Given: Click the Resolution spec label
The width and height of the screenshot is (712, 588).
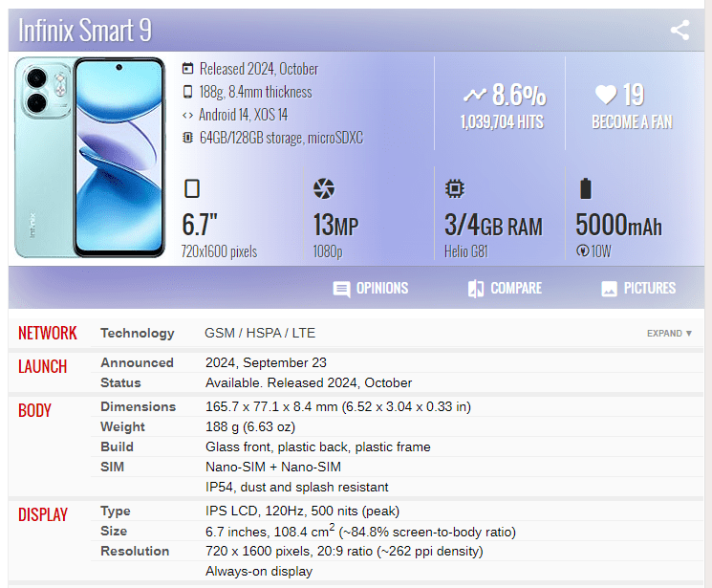Looking at the screenshot, I should pos(135,552).
